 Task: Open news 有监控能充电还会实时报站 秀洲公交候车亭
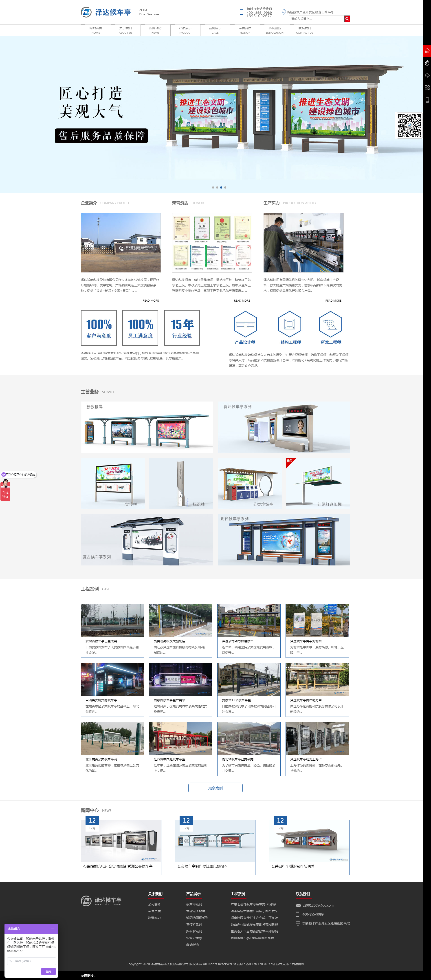point(121,847)
